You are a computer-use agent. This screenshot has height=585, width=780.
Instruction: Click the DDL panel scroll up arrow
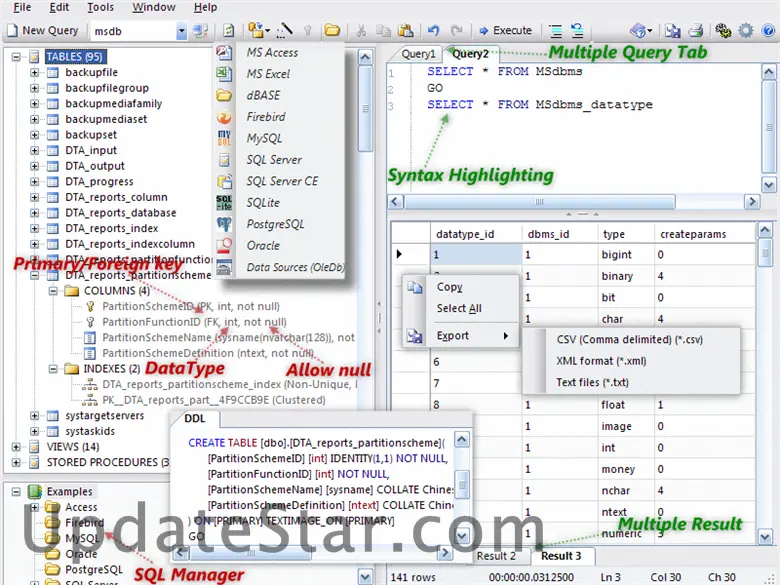click(462, 440)
